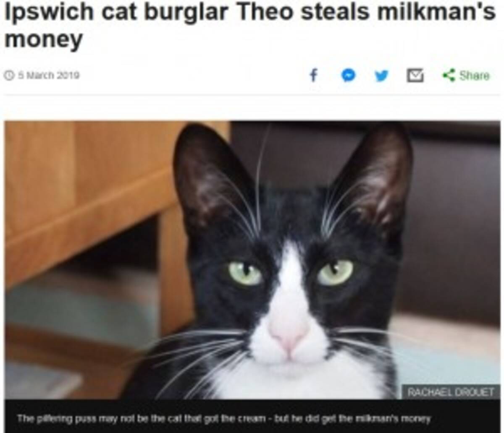Open the Share text link

474,76
